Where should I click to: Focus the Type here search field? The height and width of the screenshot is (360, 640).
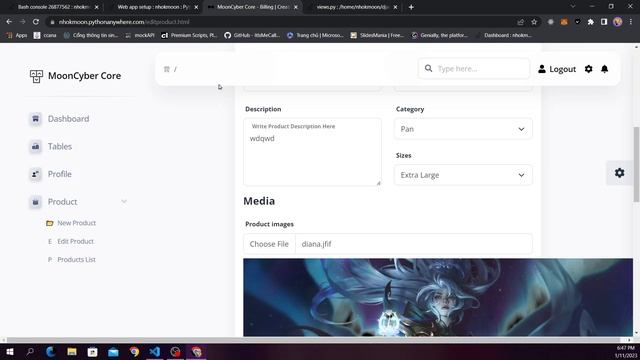[x=474, y=69]
